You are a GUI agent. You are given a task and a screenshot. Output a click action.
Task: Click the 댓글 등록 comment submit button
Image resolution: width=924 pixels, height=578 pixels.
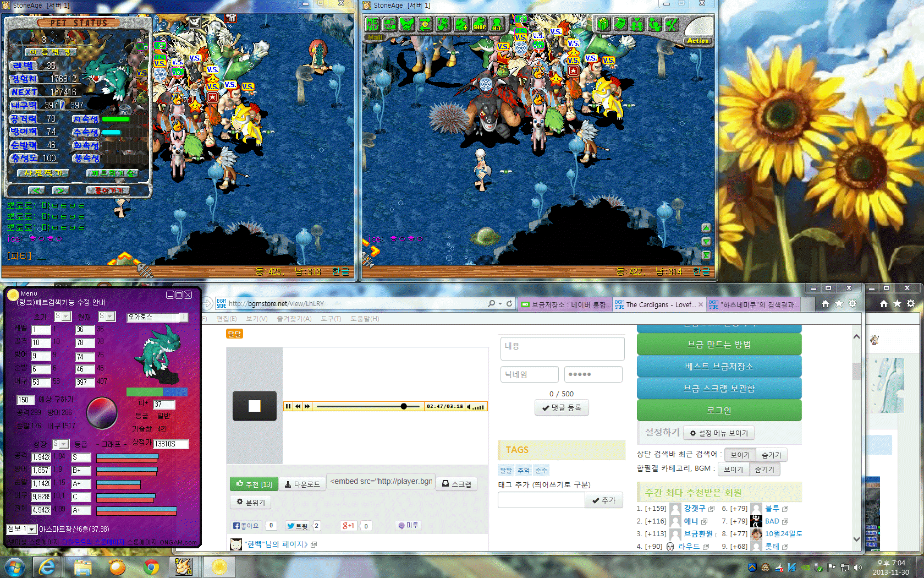pyautogui.click(x=562, y=408)
